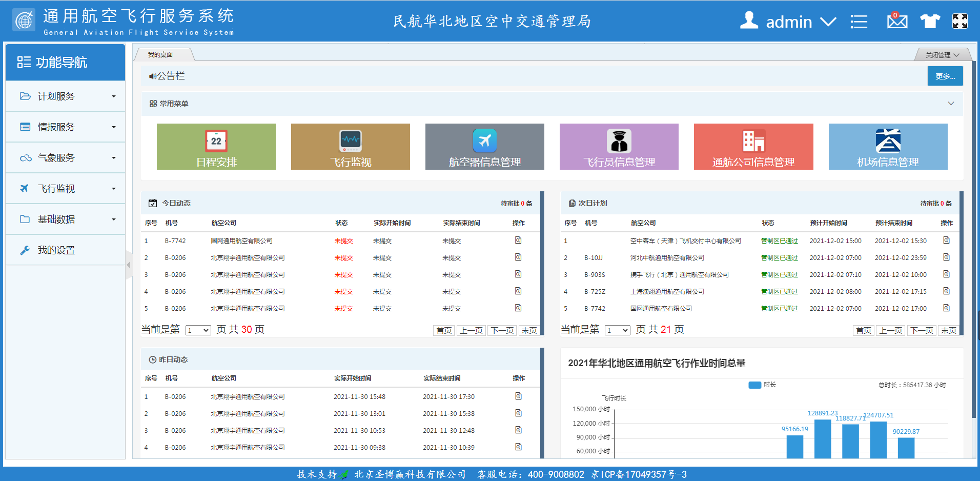View yesterday's 15:48 flight details
This screenshot has height=481, width=980.
(x=518, y=396)
